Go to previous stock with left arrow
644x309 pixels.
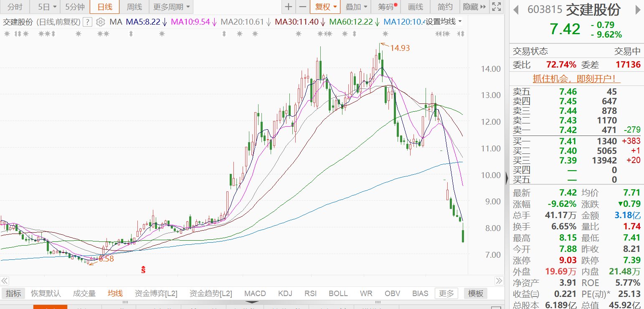tap(517, 10)
